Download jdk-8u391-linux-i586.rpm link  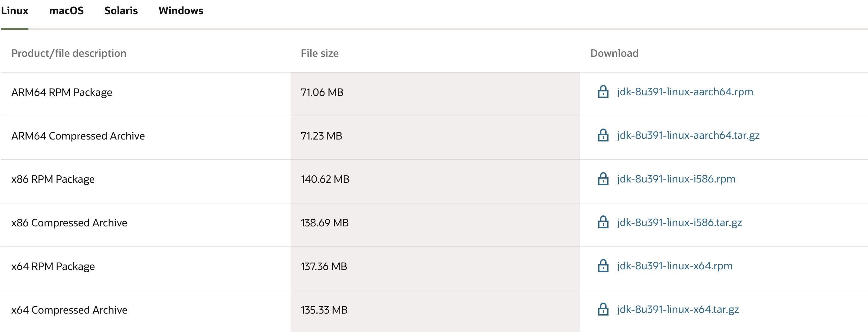[676, 179]
